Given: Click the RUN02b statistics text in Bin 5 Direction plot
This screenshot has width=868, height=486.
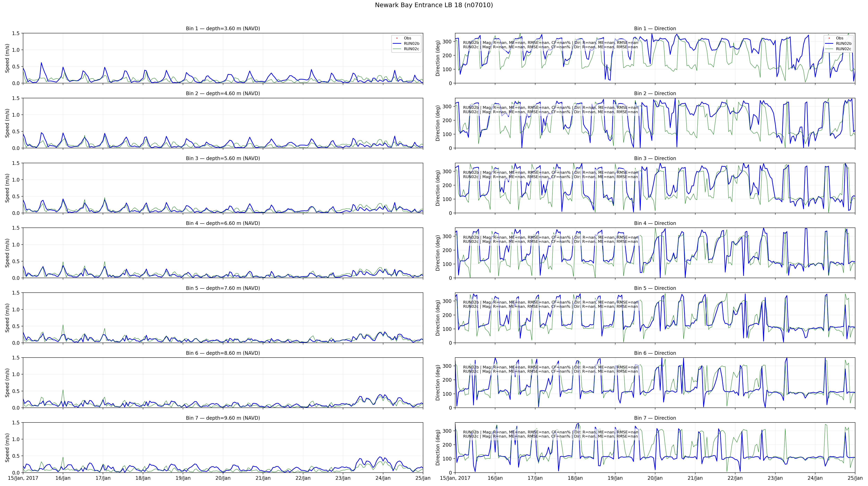Looking at the screenshot, I should coord(550,302).
